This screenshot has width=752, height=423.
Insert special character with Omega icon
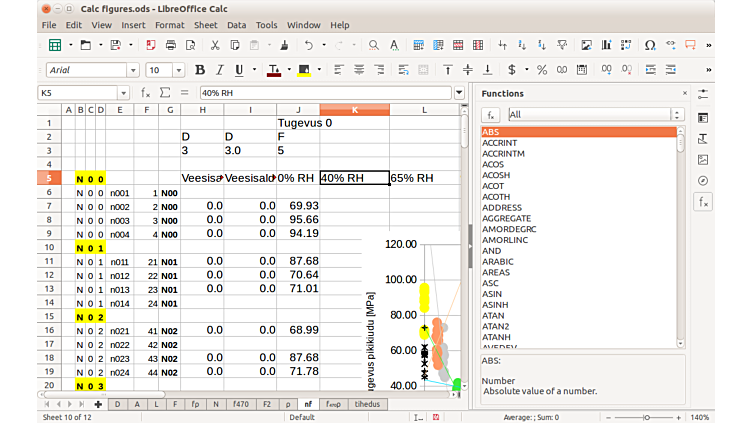[651, 45]
